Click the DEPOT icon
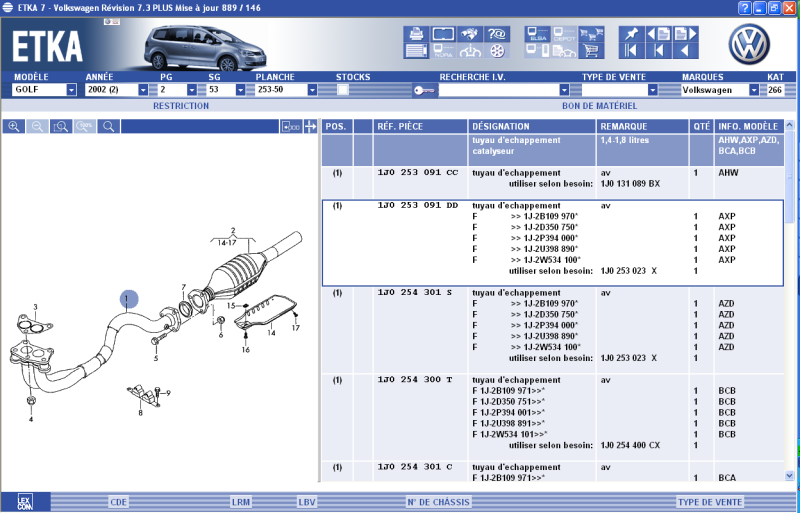This screenshot has width=800, height=513. pos(564,34)
